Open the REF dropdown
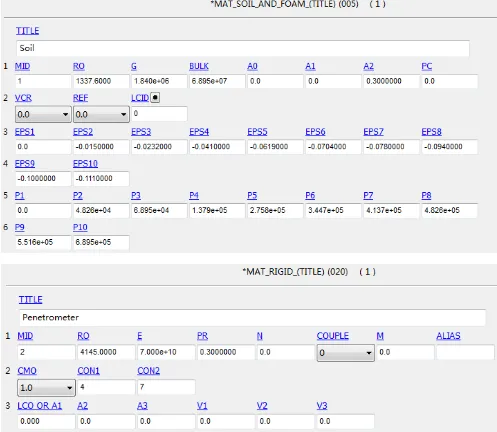 (x=101, y=114)
